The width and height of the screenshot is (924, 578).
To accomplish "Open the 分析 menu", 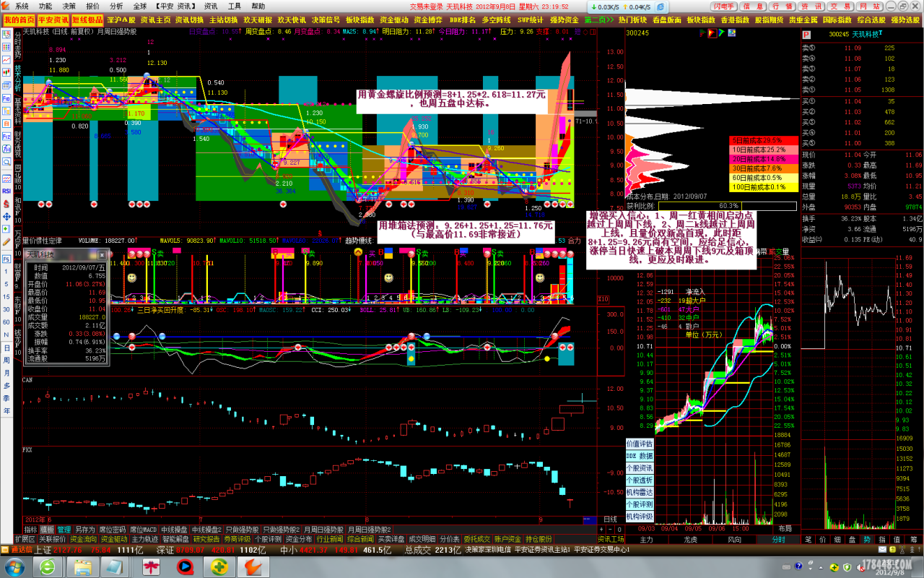I will pos(116,6).
